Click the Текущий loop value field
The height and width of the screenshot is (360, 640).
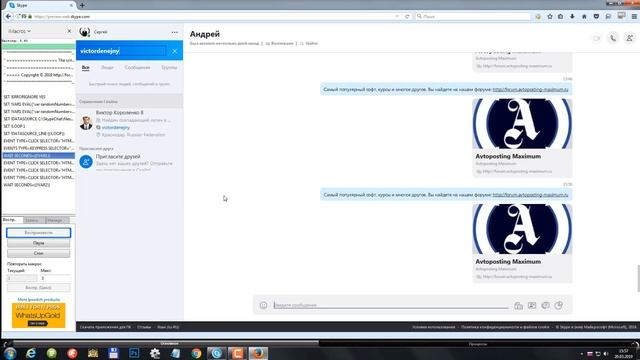click(x=22, y=278)
